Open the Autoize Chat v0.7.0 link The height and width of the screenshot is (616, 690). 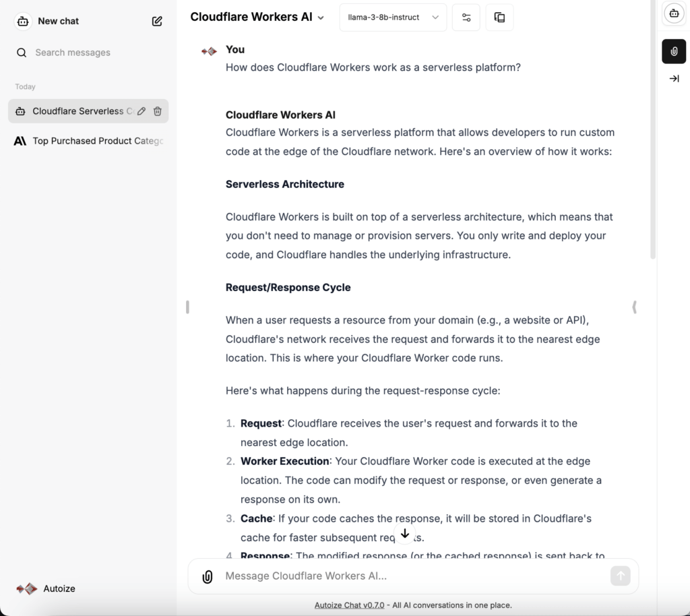[350, 605]
